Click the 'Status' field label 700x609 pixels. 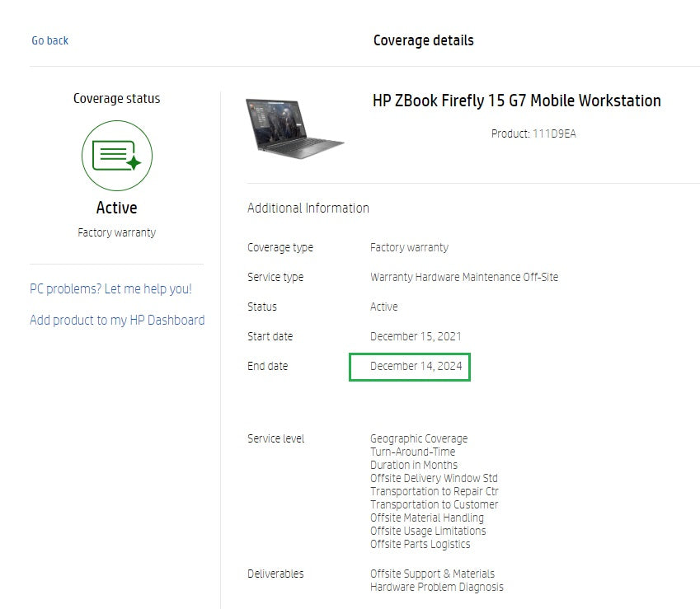(262, 307)
